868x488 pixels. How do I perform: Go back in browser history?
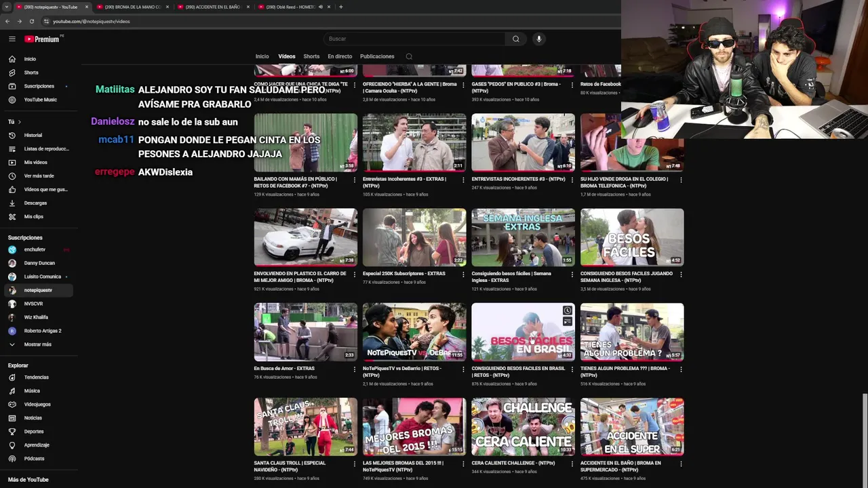click(7, 21)
